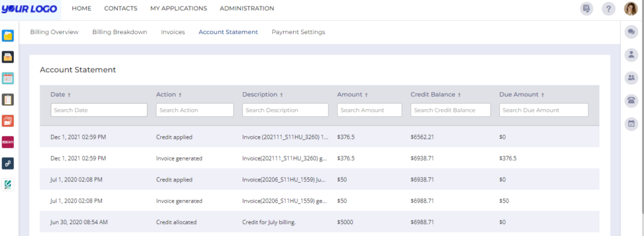Switch to the Invoices tab
644x236 pixels.
tap(173, 32)
